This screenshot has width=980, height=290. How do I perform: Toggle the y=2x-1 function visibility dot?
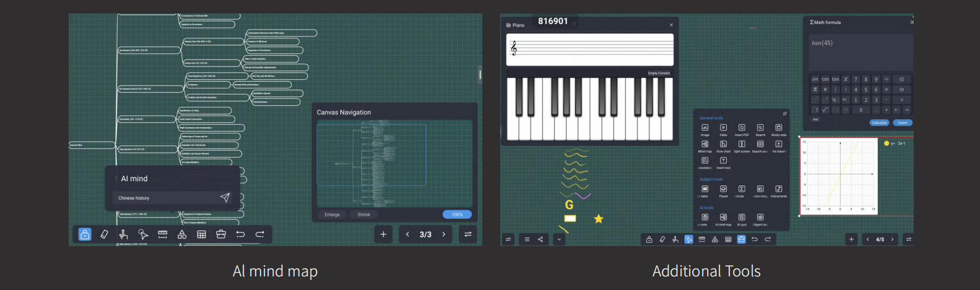tap(886, 143)
